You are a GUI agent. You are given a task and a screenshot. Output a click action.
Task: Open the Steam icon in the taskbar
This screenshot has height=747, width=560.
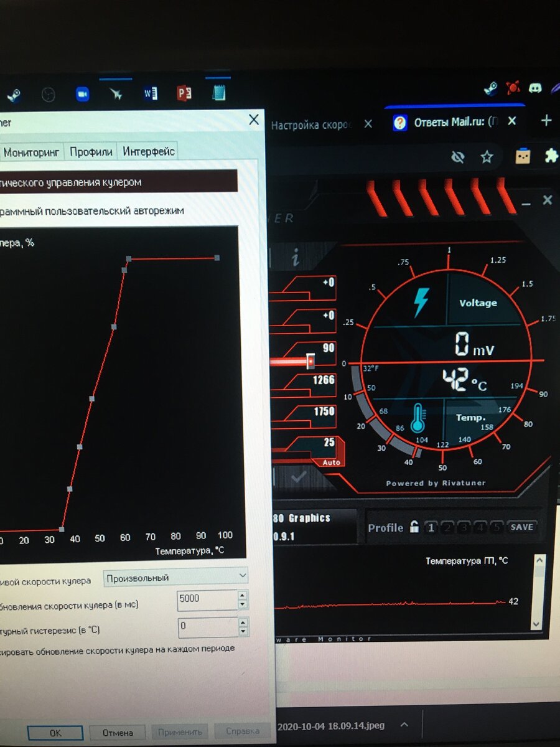14,95
